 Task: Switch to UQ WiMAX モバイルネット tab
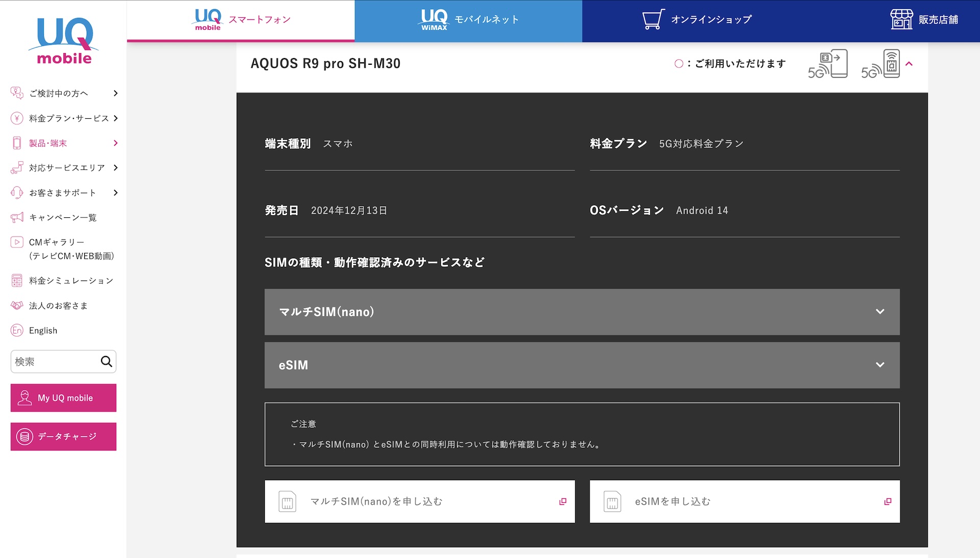pos(468,20)
